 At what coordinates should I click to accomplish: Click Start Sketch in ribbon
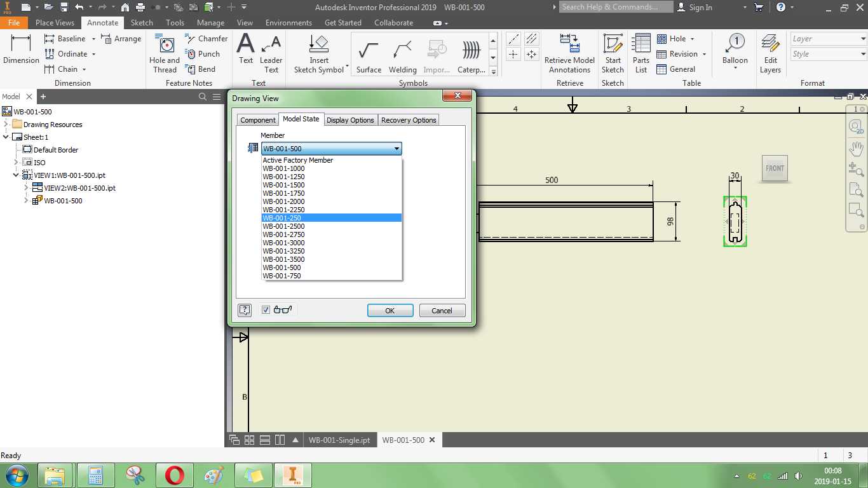click(613, 54)
